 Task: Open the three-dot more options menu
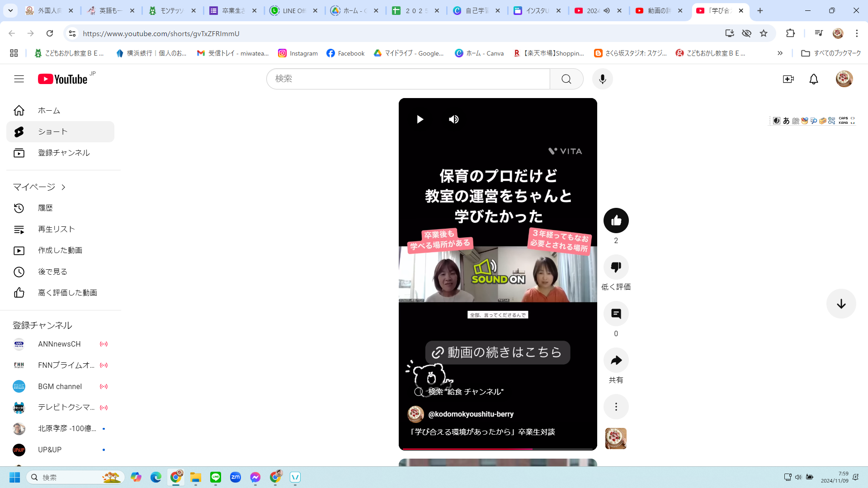point(616,407)
